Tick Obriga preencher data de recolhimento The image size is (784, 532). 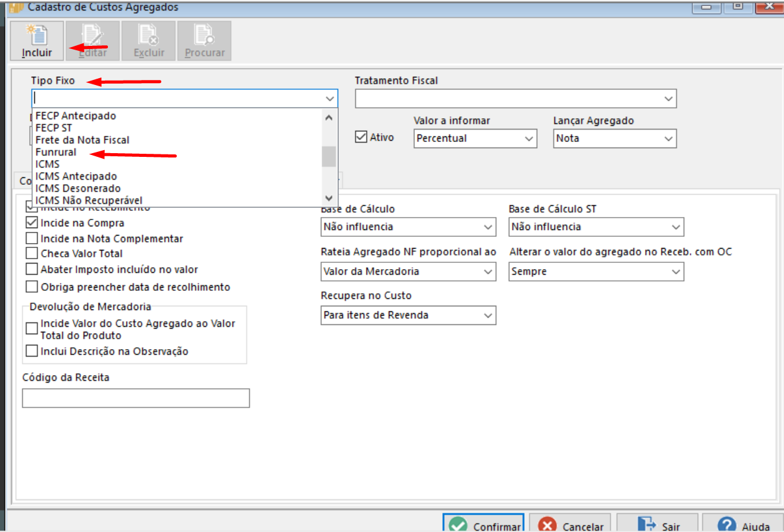(x=31, y=286)
